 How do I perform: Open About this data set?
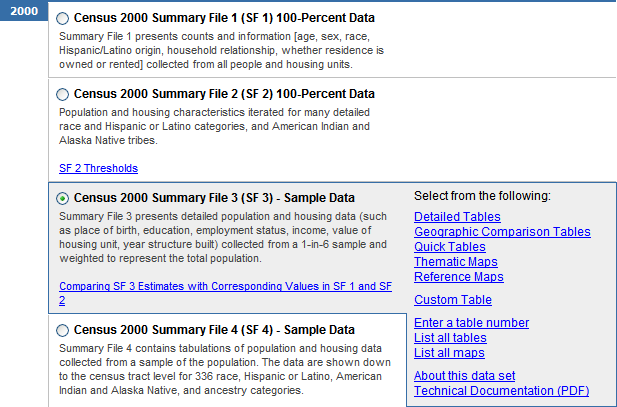tap(465, 376)
